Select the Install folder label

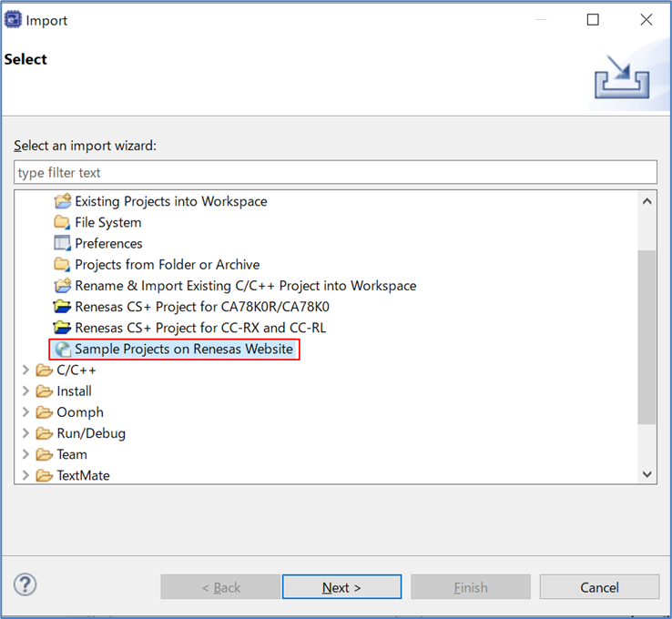[x=74, y=391]
